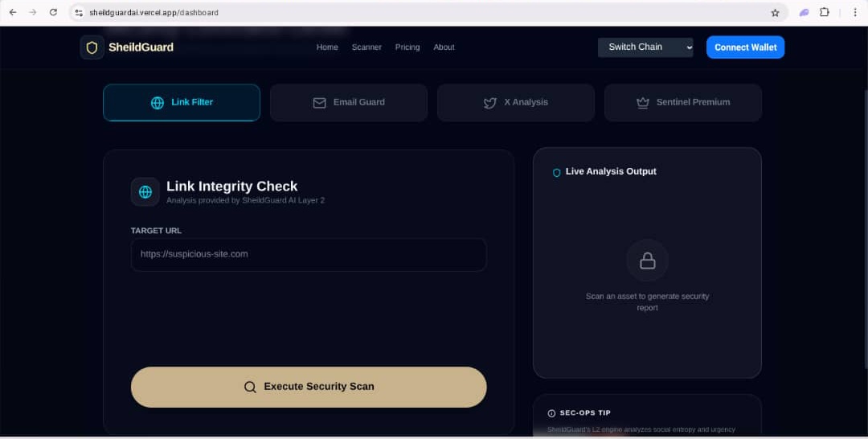Screen dimensions: 868x439
Task: Click the Live Analysis Output title
Action: (x=611, y=171)
